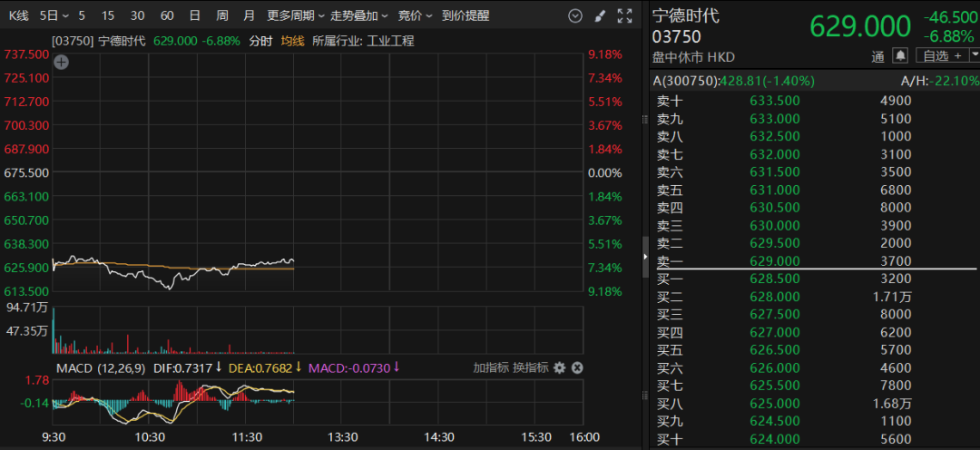Screen dimensions: 980x450
Task: Open MACD indicator settings gear
Action: (559, 367)
